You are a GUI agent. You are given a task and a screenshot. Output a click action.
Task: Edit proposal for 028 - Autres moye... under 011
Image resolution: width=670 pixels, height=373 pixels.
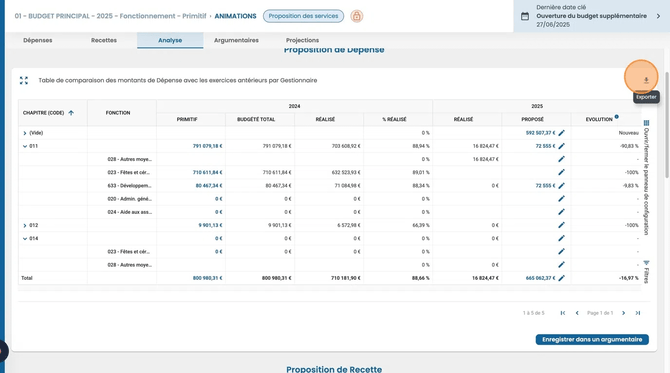[x=561, y=159]
